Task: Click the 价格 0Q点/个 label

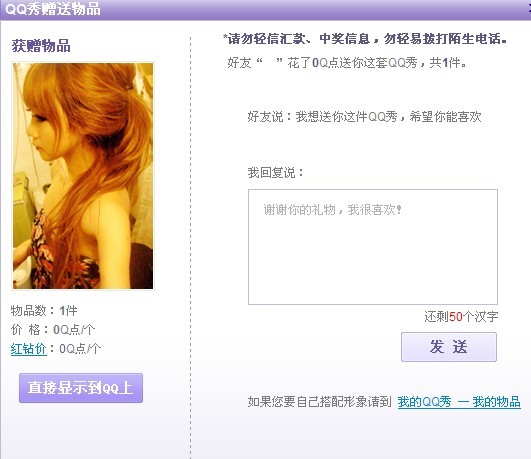Action: 52,330
